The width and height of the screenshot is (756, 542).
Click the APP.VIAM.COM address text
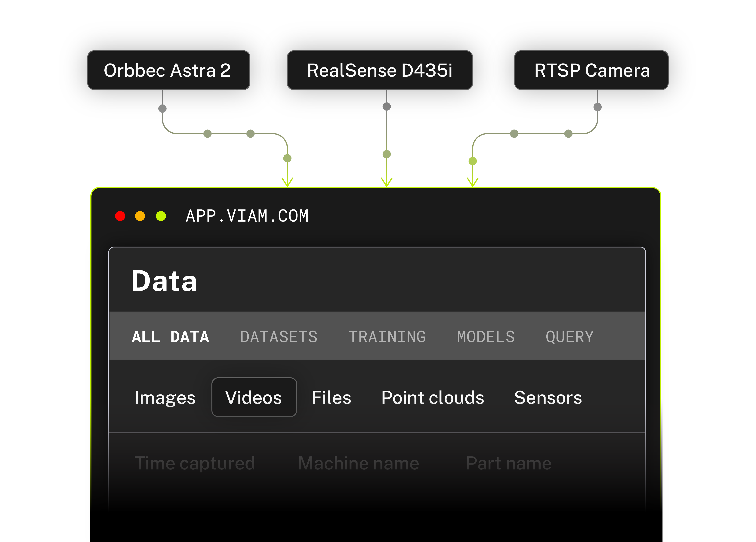[x=247, y=216]
